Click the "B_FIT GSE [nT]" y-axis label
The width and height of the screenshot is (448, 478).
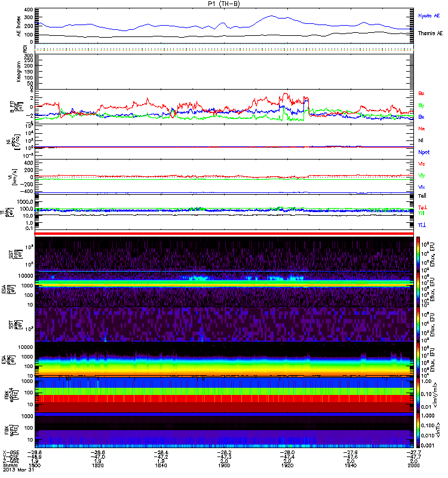pos(17,107)
